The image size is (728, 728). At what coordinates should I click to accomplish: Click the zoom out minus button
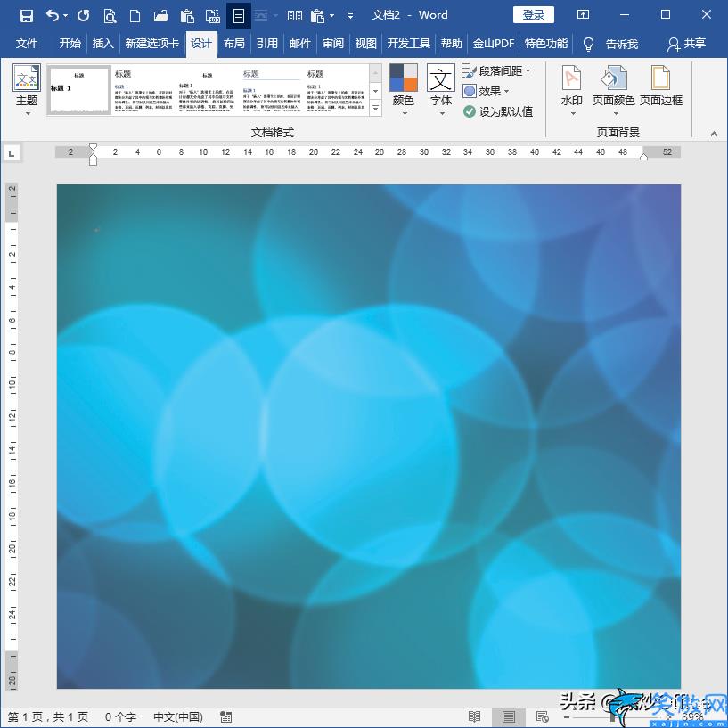click(x=567, y=717)
